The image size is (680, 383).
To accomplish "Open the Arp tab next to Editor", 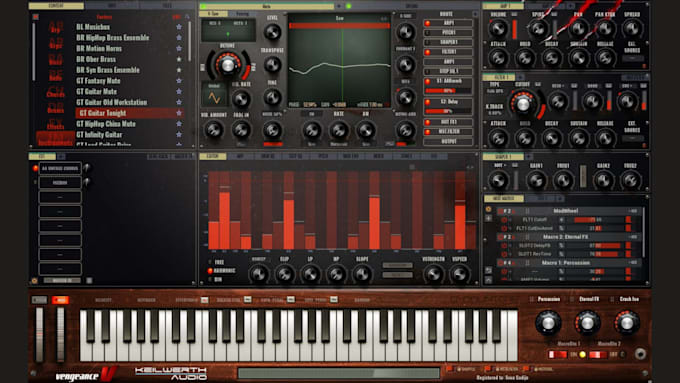I will point(240,156).
